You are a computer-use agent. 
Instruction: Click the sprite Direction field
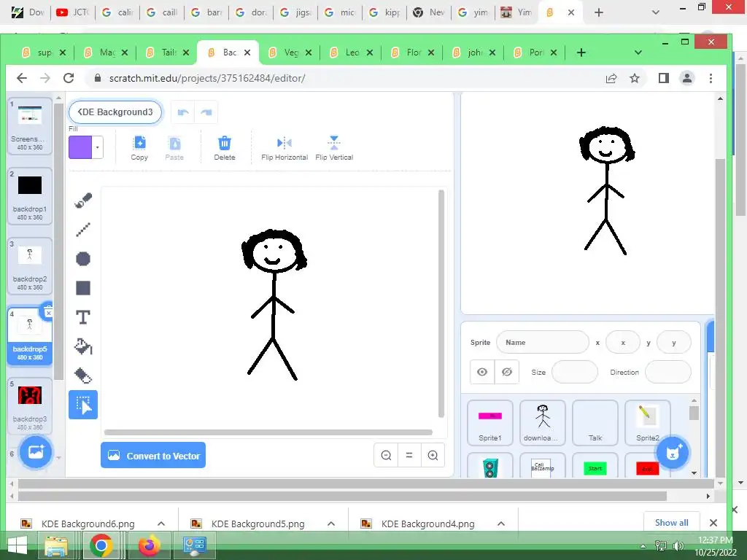click(668, 372)
